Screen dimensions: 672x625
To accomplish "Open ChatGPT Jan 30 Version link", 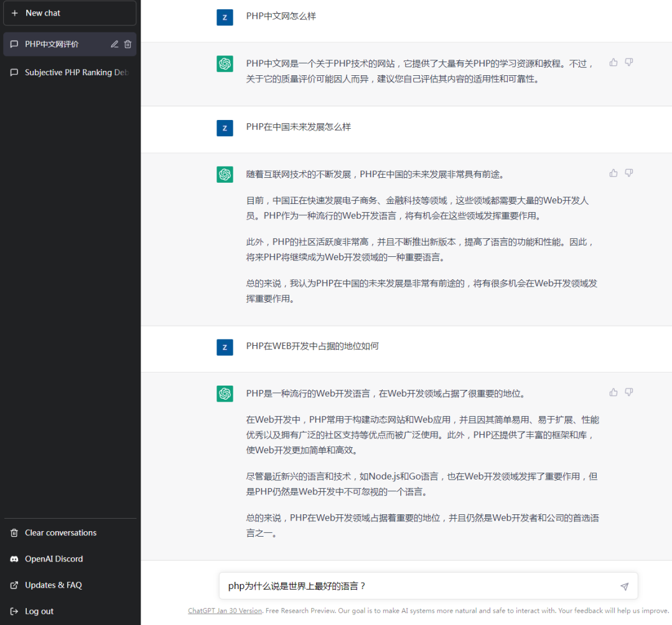I will 225,611.
